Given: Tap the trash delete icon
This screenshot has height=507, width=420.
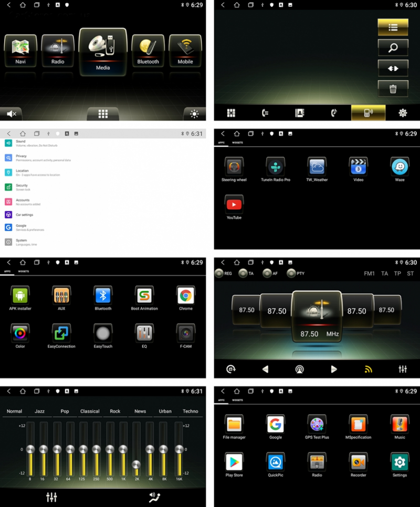Looking at the screenshot, I should coord(393,88).
